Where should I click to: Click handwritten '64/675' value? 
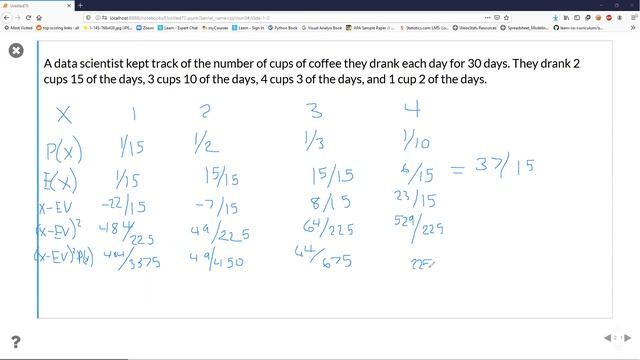(323, 257)
